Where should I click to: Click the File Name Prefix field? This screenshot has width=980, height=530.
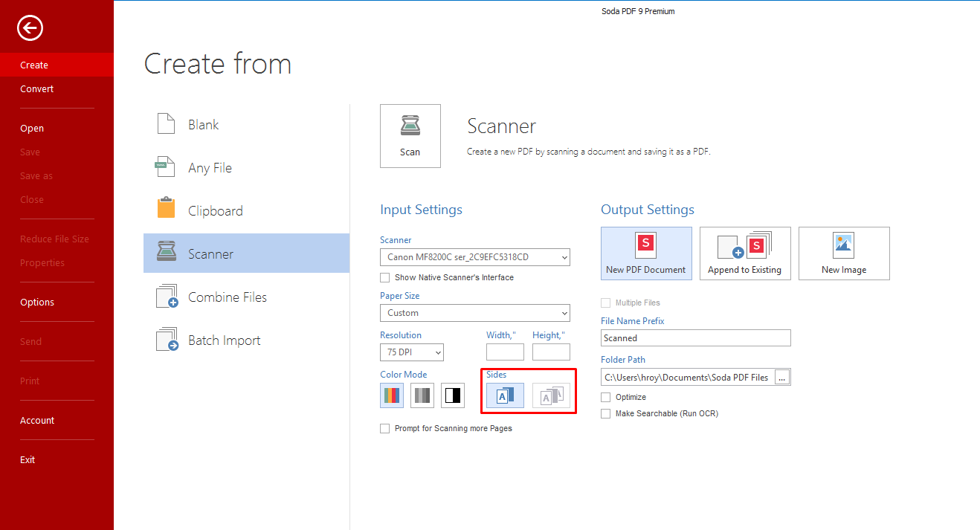click(x=695, y=338)
